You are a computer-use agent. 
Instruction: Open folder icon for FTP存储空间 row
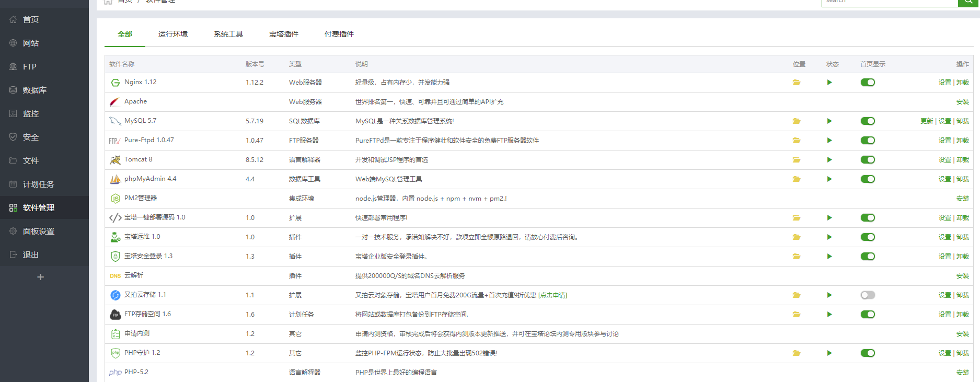coord(796,315)
